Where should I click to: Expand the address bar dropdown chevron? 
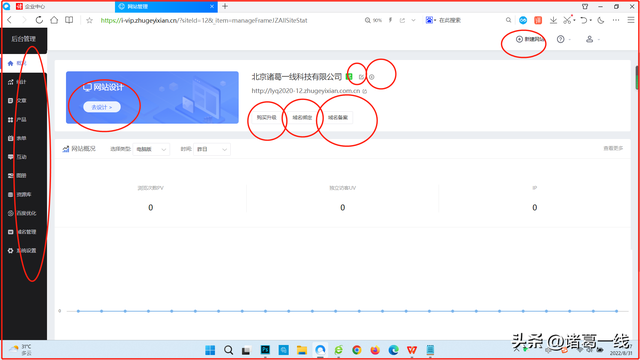coord(413,20)
